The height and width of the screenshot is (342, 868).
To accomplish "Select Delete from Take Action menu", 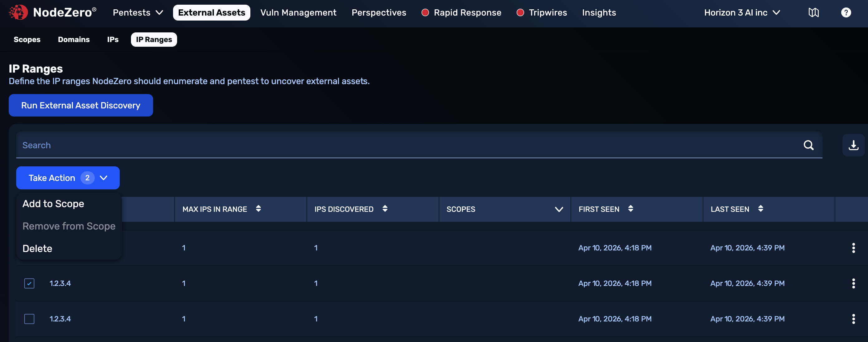I will point(37,249).
